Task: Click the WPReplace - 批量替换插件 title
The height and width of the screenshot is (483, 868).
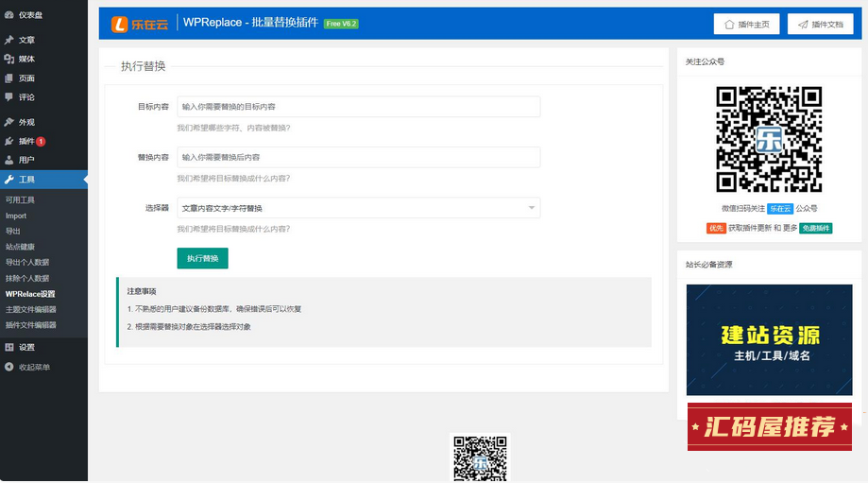Action: click(251, 23)
